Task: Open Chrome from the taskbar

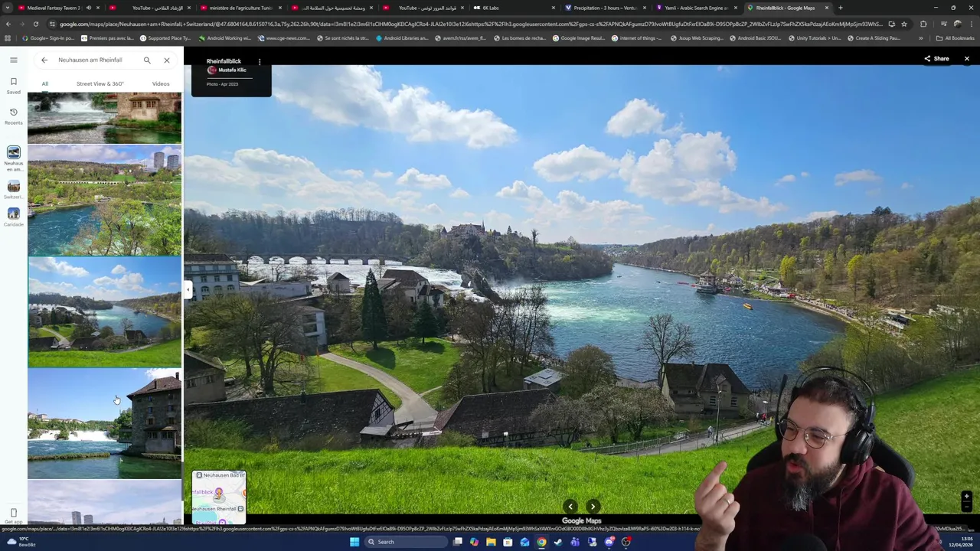Action: [x=541, y=542]
